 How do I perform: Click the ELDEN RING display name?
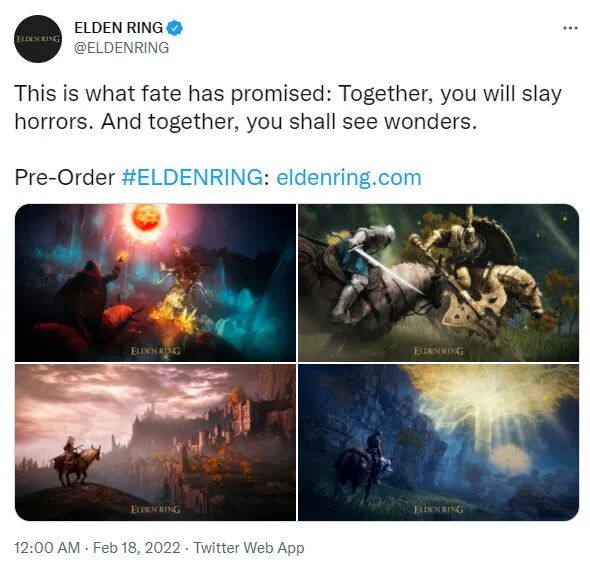pos(119,28)
